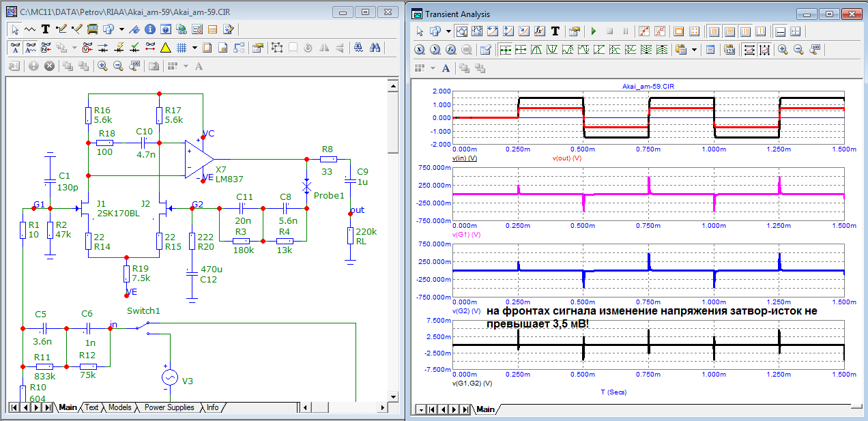Open dropdown arrow next to grid icon

[194, 48]
